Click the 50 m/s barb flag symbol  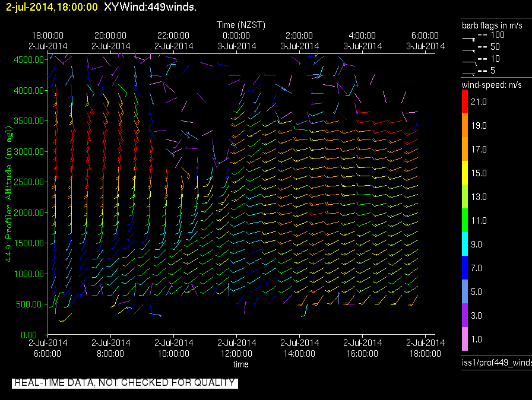pyautogui.click(x=468, y=48)
